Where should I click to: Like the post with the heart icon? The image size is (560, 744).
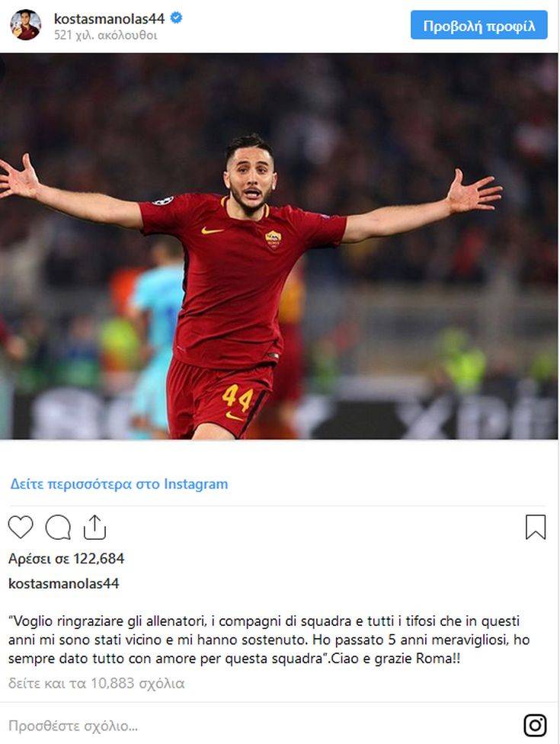tap(21, 527)
